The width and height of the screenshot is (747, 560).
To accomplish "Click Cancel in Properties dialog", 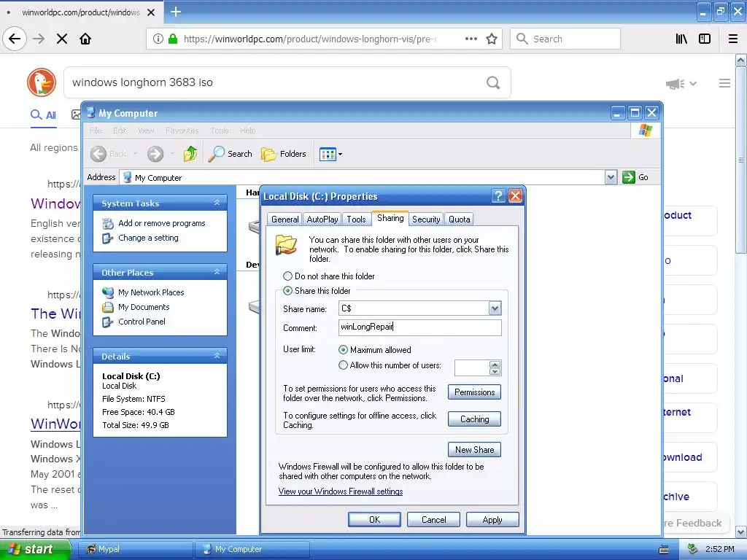I will [433, 519].
